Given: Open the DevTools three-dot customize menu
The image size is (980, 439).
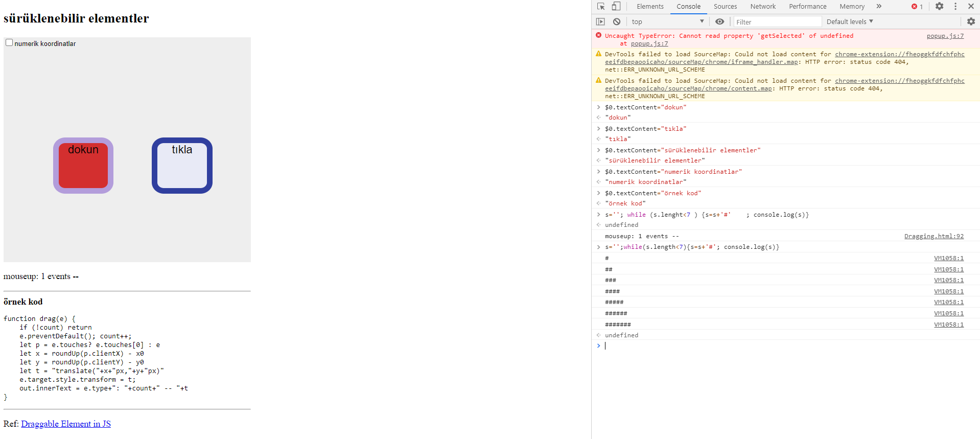Looking at the screenshot, I should tap(955, 6).
